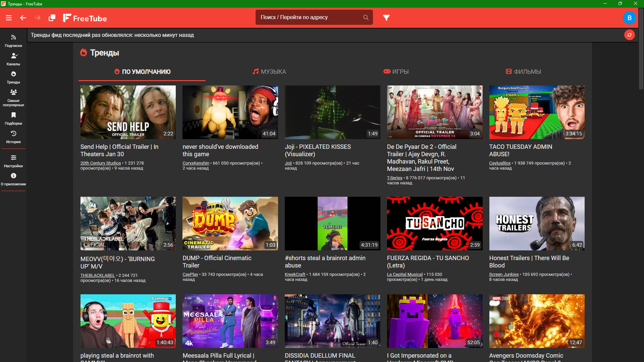644x362 pixels.
Task: Open Settings (Настройки) in the sidebar
Action: coord(13,161)
